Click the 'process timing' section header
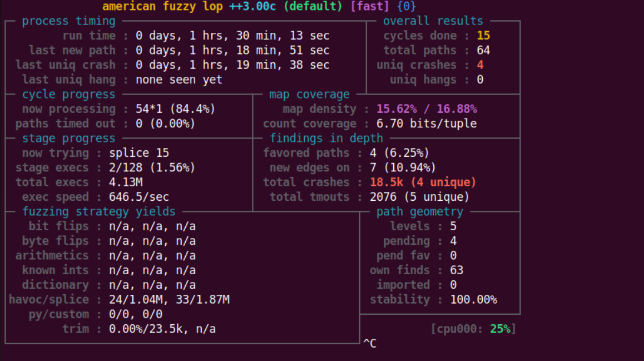 [x=68, y=21]
